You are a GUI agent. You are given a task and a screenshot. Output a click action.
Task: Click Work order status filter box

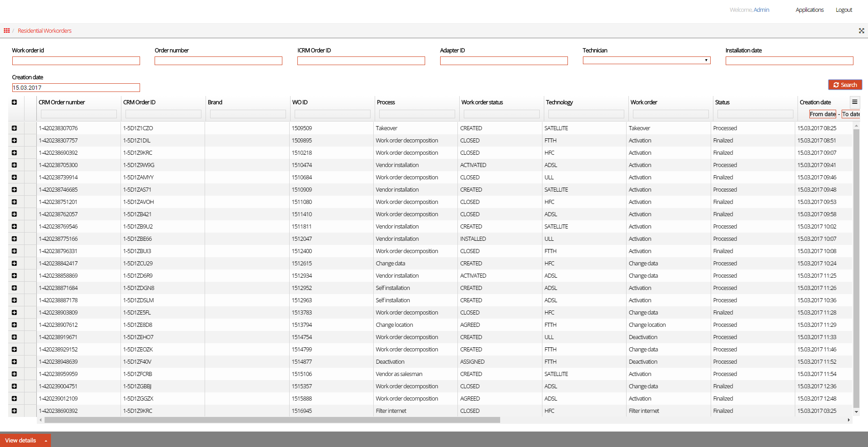(502, 114)
